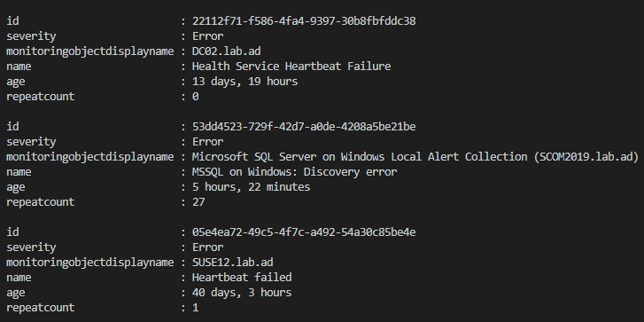This screenshot has height=322, width=644.
Task: Click the last repeatcount field label
Action: pos(40,308)
